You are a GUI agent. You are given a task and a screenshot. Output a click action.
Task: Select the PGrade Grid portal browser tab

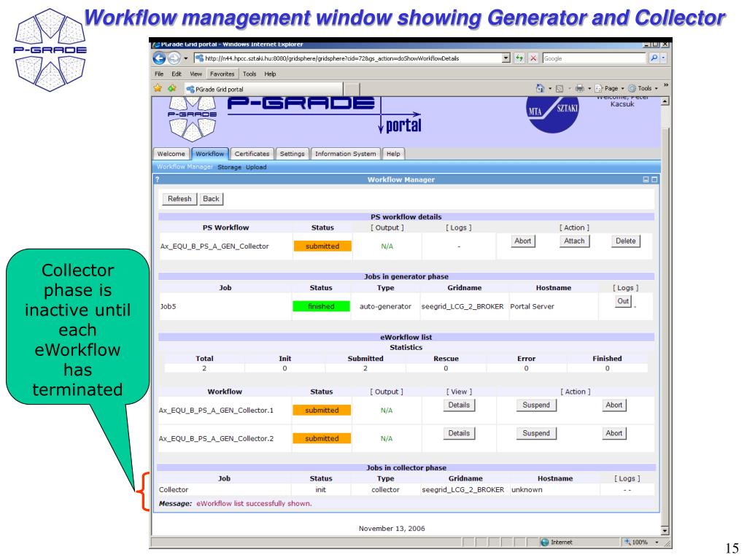point(263,89)
